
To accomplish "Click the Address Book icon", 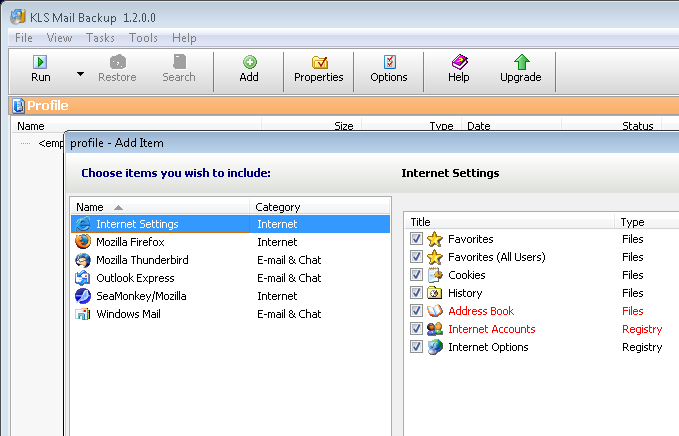I will tap(435, 311).
